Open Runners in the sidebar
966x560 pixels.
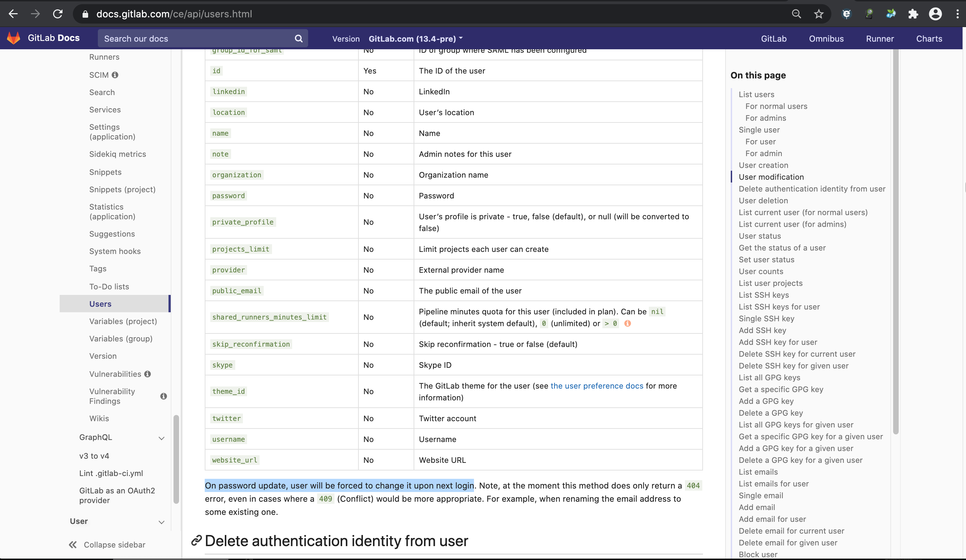pos(104,57)
